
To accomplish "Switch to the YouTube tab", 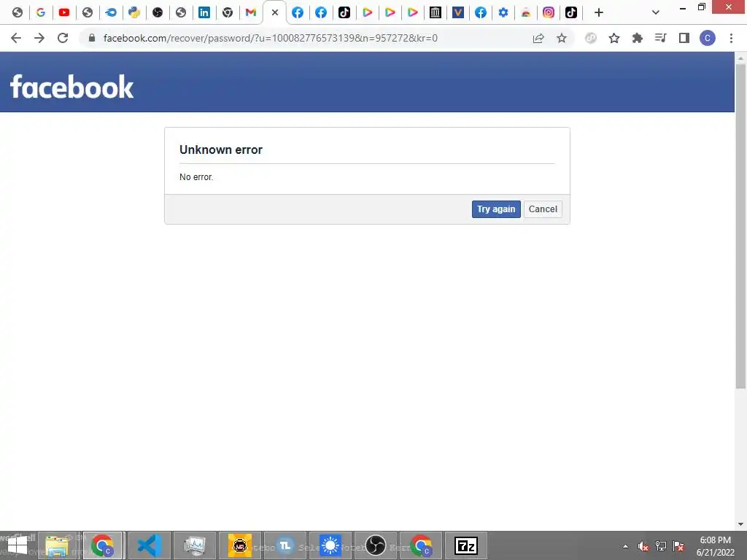I will pyautogui.click(x=64, y=12).
